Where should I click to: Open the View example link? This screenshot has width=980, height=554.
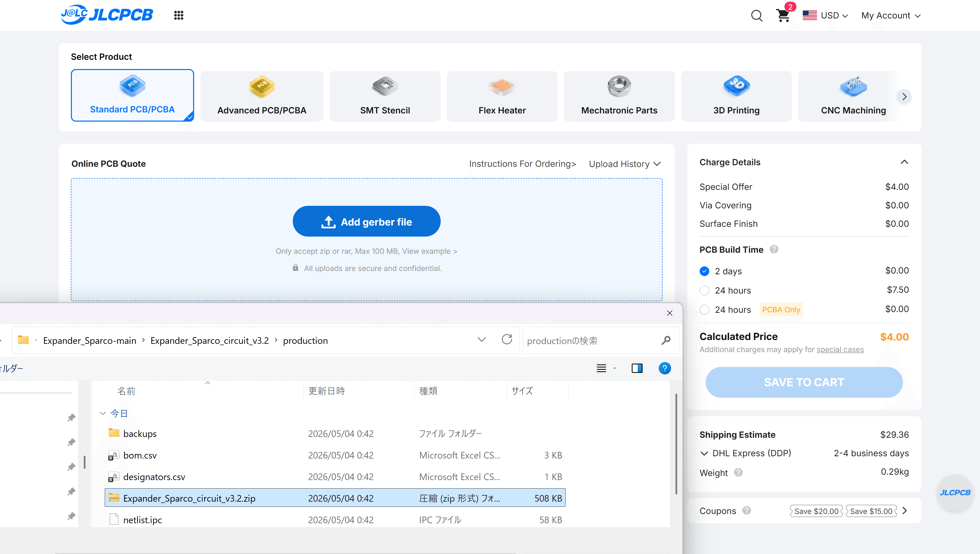pyautogui.click(x=430, y=251)
